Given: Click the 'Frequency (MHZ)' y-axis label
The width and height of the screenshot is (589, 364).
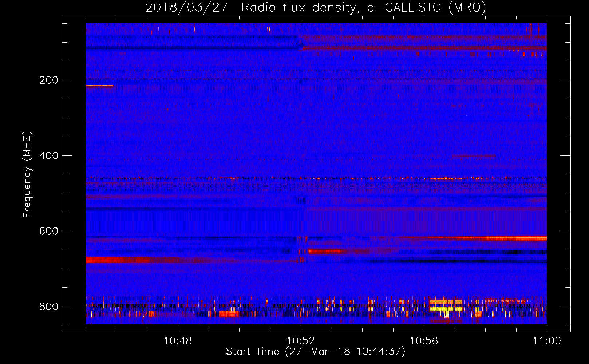Looking at the screenshot, I should (x=27, y=174).
